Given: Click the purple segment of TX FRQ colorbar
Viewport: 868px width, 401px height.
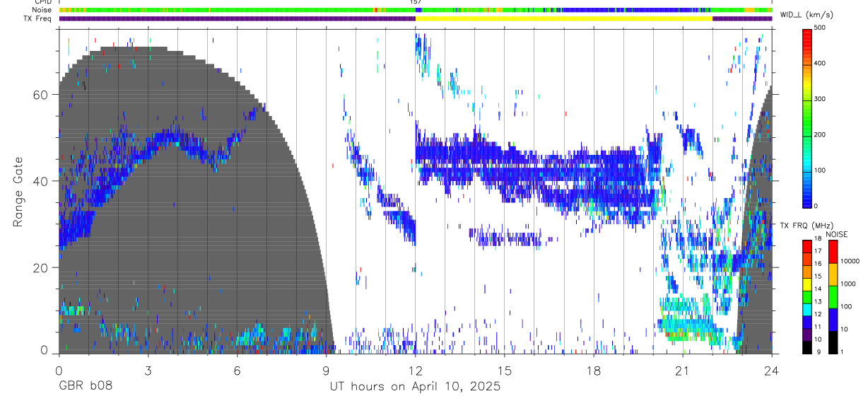Looking at the screenshot, I should [807, 334].
